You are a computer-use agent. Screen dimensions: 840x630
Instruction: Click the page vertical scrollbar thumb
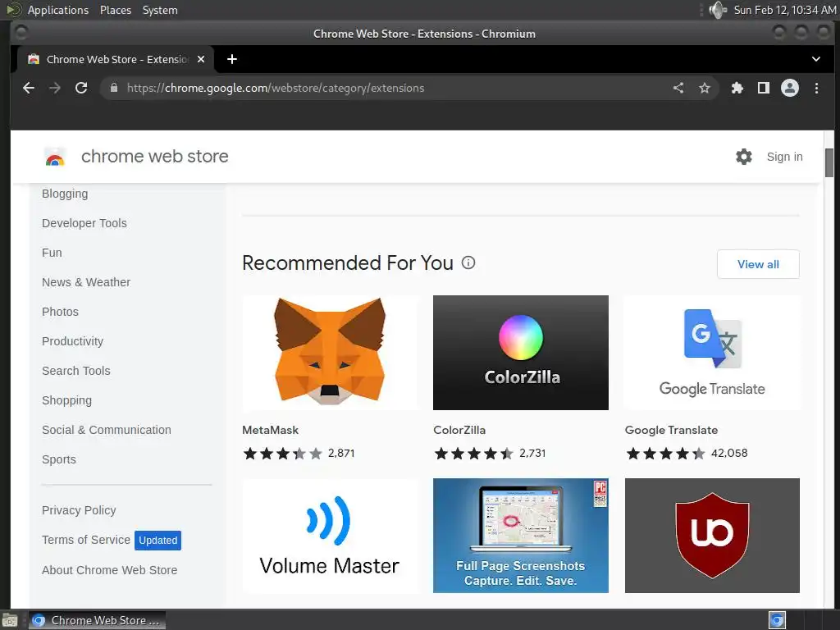click(x=829, y=163)
